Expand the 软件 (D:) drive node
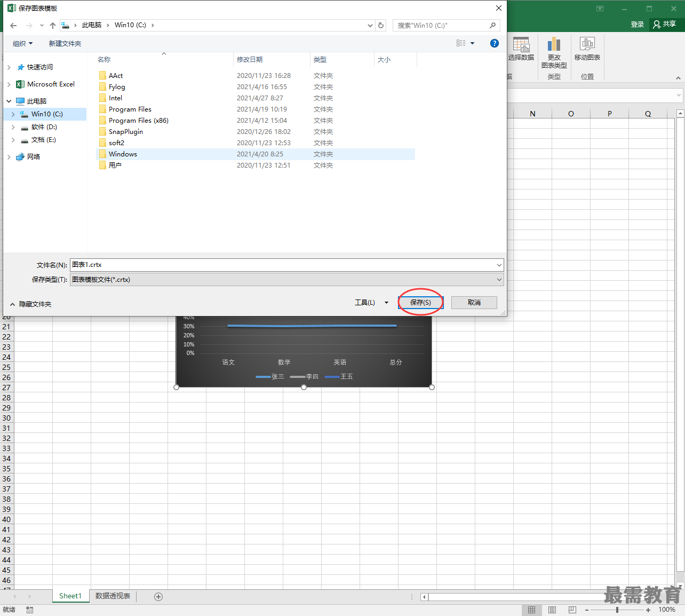This screenshot has width=685, height=616. tap(13, 127)
